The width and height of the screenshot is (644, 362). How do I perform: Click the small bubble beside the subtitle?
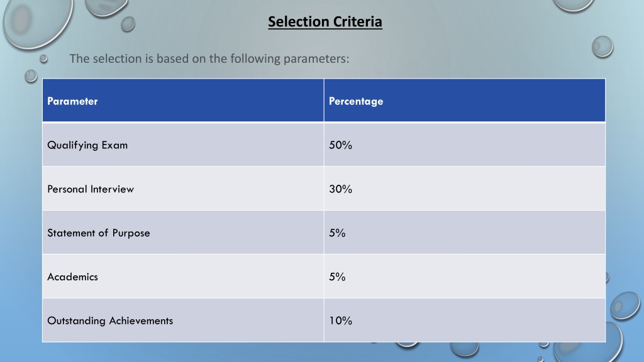43,58
